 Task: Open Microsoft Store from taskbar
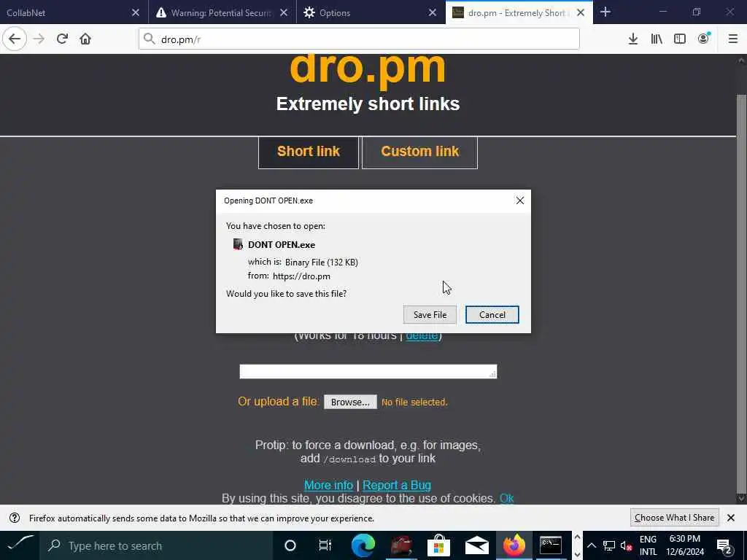tap(438, 545)
